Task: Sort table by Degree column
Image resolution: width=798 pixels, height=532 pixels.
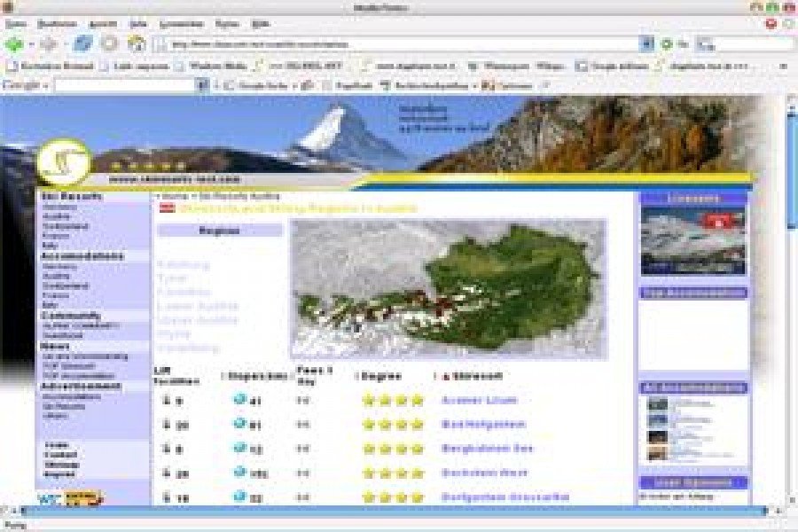Action: coord(380,376)
